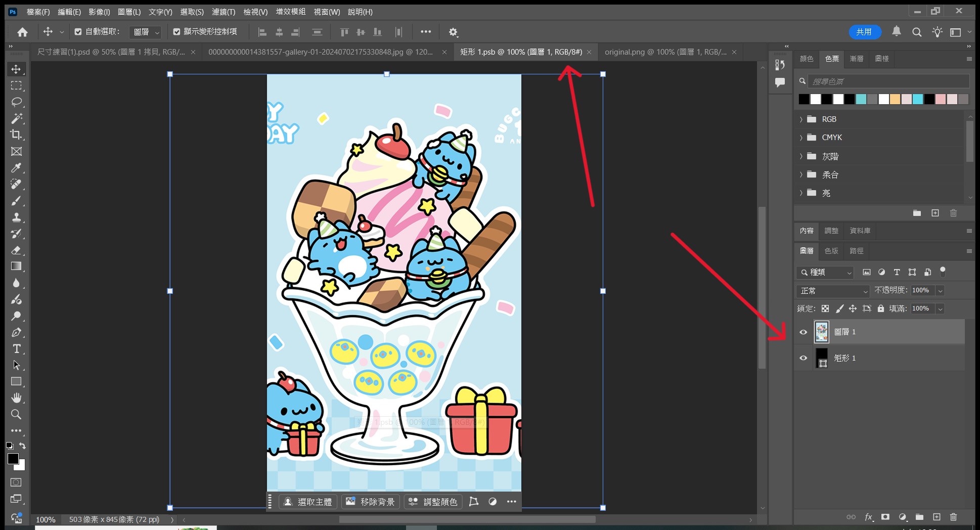
Task: Pick the orange swatch in recent swatches row
Action: (895, 99)
